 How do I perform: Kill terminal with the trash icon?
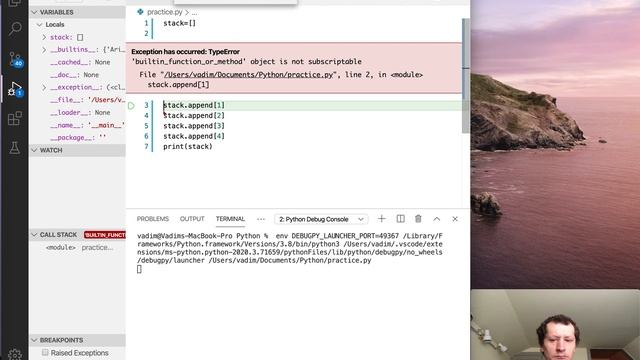click(x=418, y=219)
